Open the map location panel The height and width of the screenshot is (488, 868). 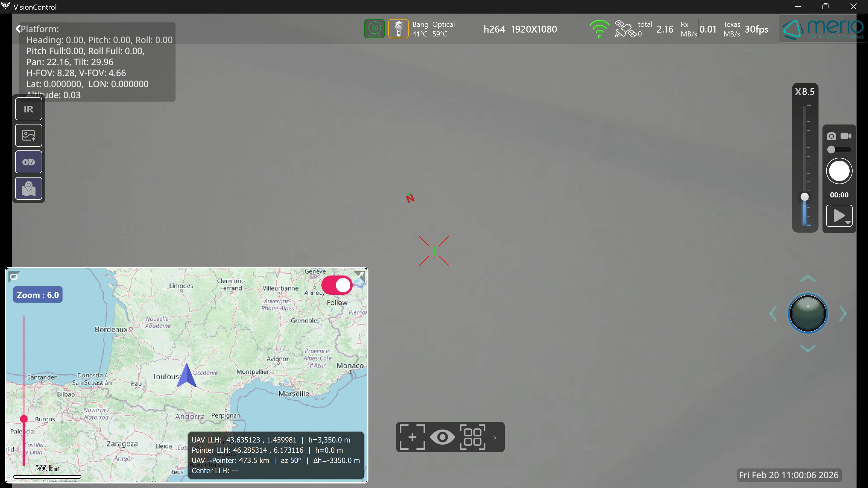[x=28, y=188]
